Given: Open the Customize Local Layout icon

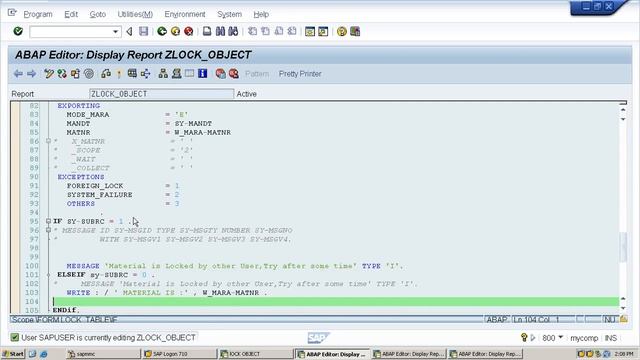Looking at the screenshot, I should click(355, 31).
